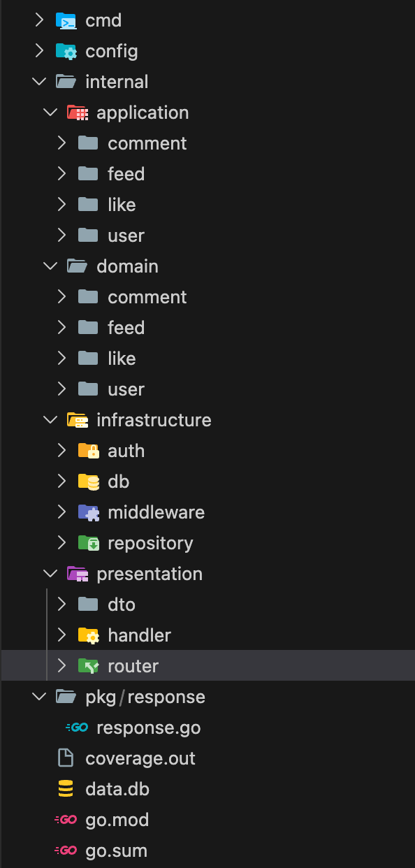Click the infrastructure folder icon

tap(78, 420)
